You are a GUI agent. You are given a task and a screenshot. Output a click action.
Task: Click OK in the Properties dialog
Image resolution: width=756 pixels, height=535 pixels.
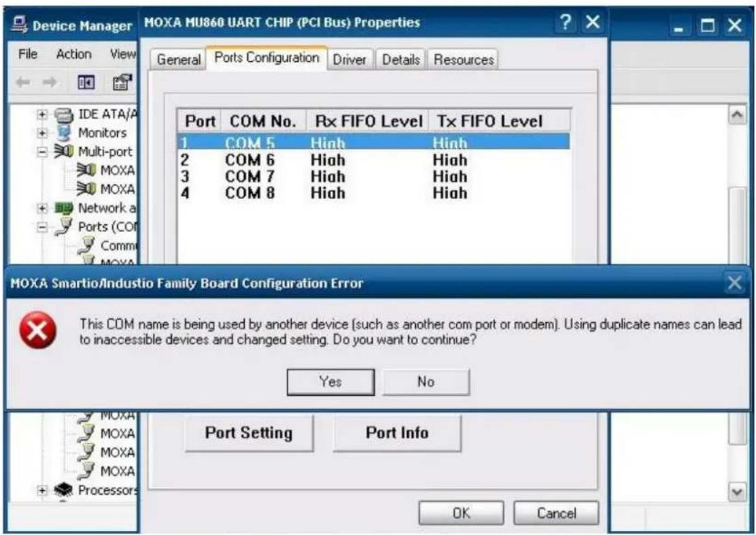pyautogui.click(x=461, y=513)
